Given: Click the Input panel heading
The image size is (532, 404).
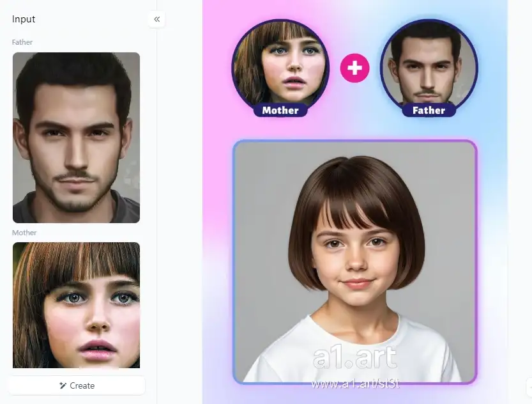Looking at the screenshot, I should [24, 19].
